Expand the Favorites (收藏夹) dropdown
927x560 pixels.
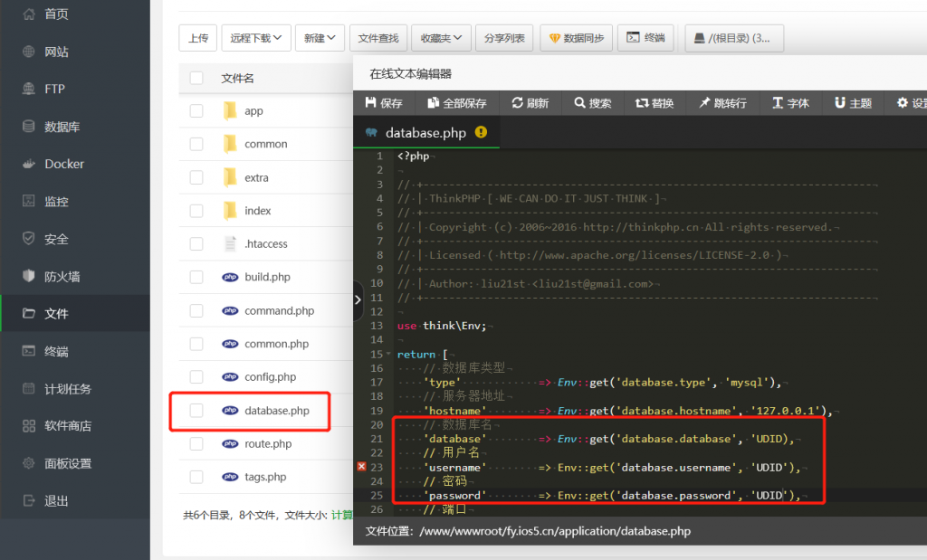pyautogui.click(x=441, y=38)
